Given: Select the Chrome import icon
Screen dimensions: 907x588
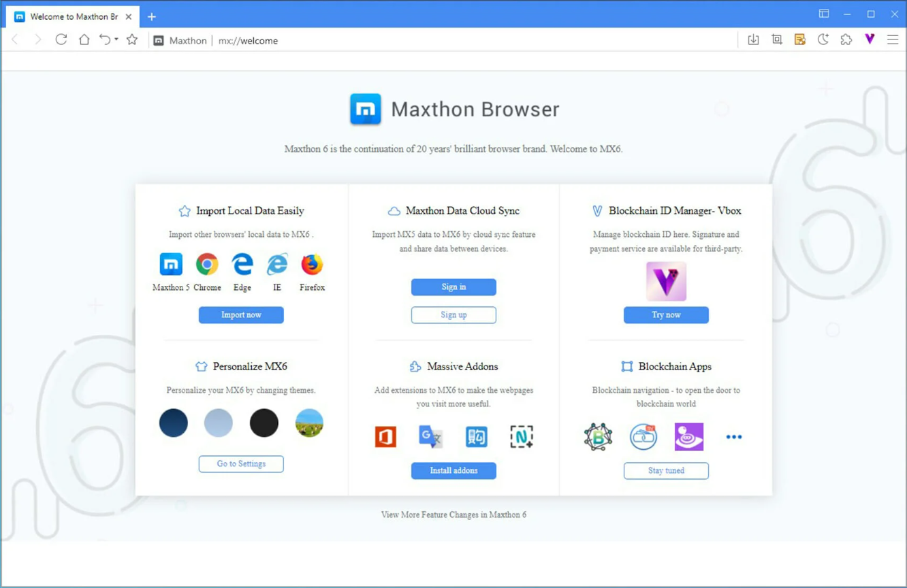Looking at the screenshot, I should 207,263.
